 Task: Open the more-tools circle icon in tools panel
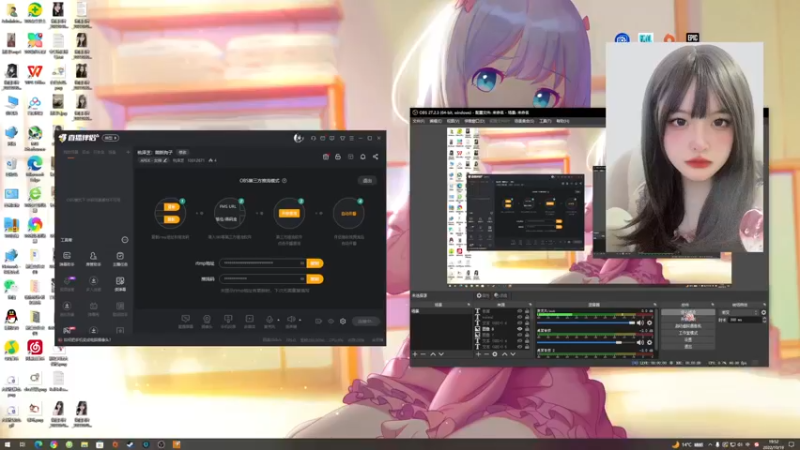pyautogui.click(x=124, y=240)
